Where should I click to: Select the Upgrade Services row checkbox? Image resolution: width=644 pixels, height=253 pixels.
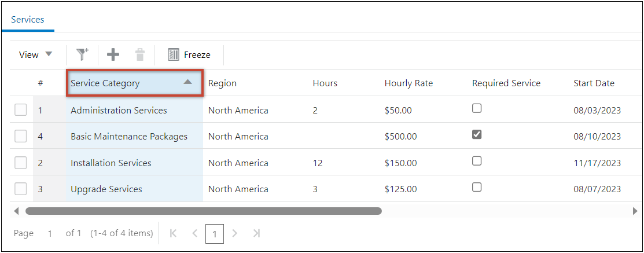pos(21,189)
